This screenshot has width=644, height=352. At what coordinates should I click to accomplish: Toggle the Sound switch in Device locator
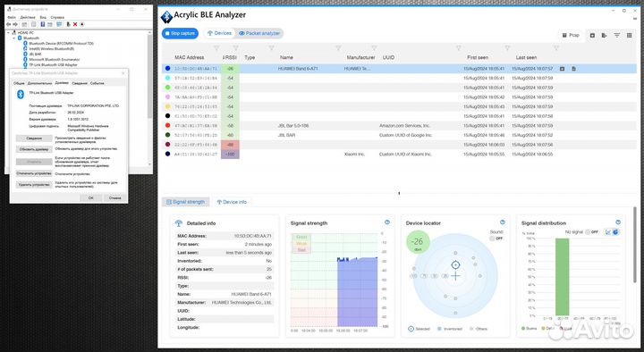(x=497, y=239)
